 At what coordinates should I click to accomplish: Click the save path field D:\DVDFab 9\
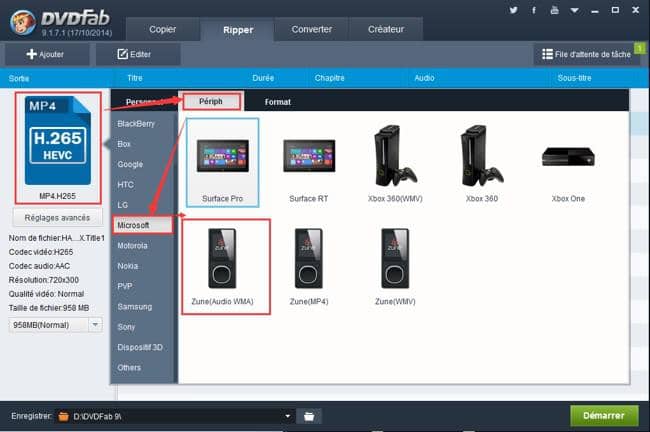tap(174, 416)
